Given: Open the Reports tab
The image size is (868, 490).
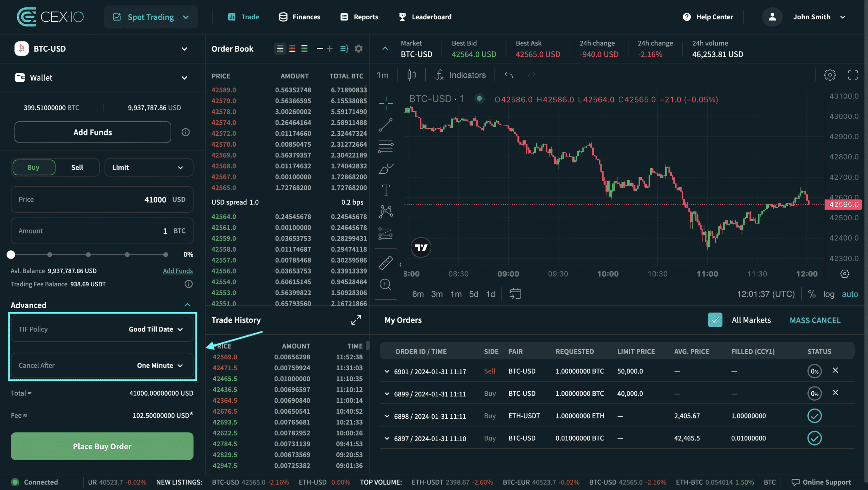Looking at the screenshot, I should coord(359,17).
